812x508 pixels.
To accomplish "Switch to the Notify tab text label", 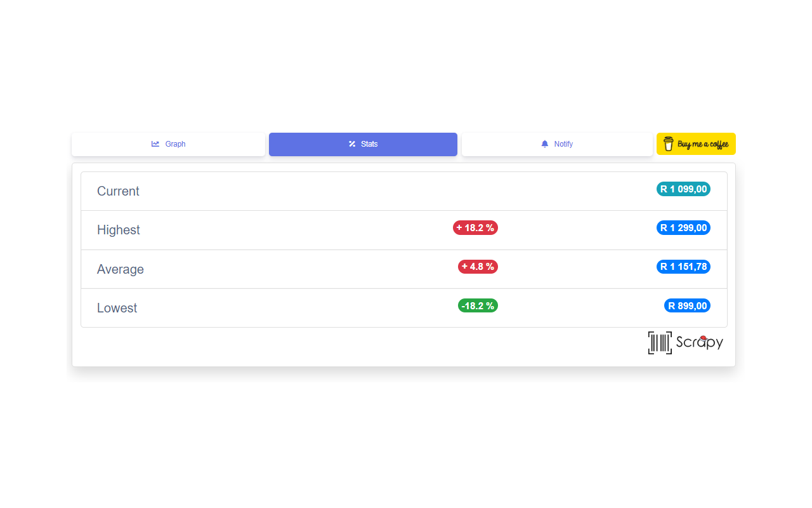I will tap(563, 144).
